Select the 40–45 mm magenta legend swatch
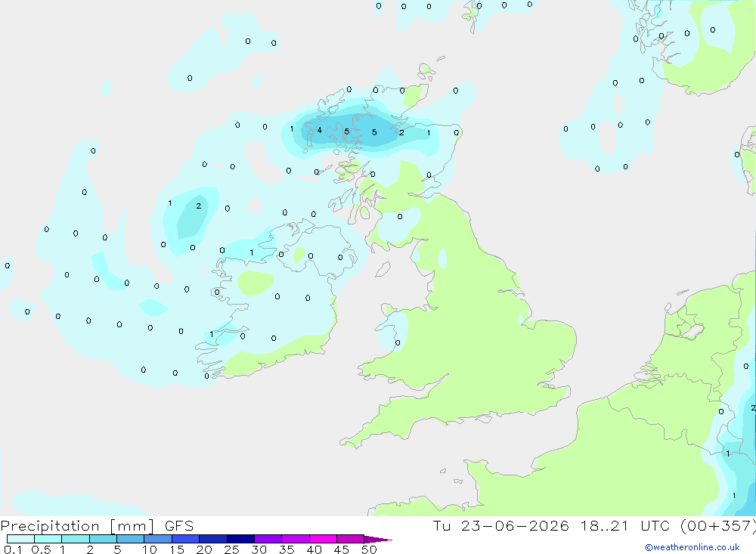The width and height of the screenshot is (756, 554). 323,539
